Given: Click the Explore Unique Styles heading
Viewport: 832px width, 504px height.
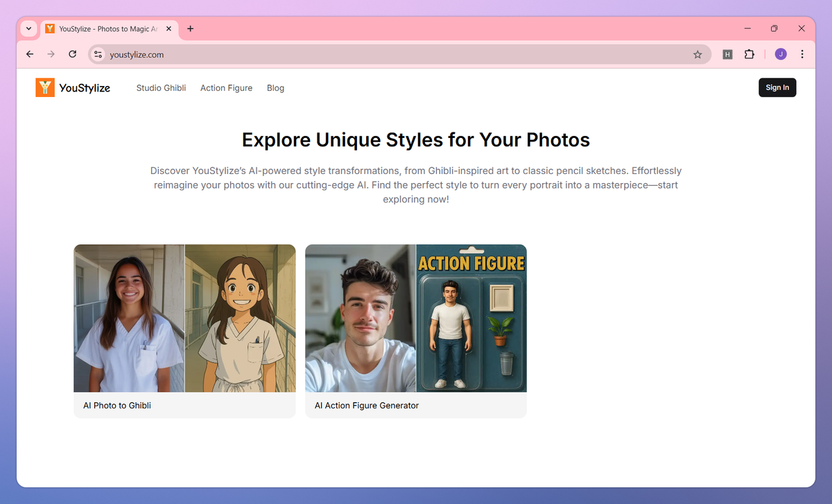Looking at the screenshot, I should (416, 140).
